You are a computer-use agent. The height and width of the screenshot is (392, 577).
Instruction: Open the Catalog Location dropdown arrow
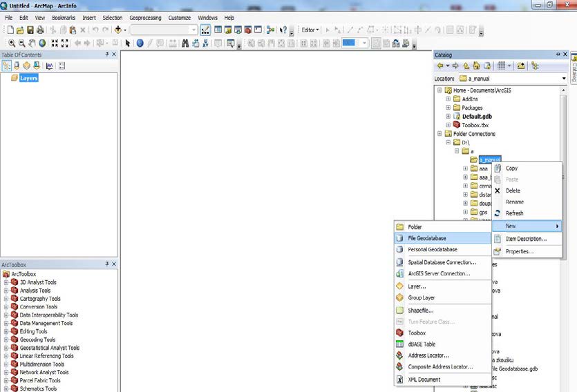pyautogui.click(x=564, y=78)
